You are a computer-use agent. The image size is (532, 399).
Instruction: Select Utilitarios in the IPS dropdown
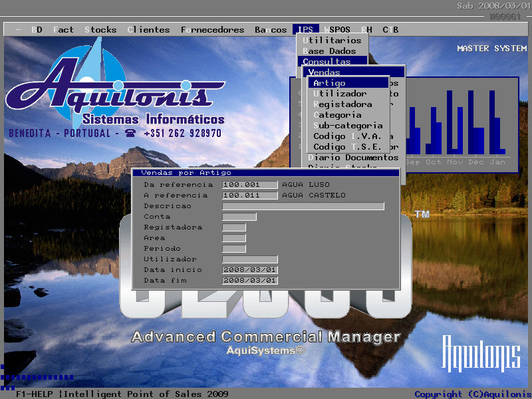tap(332, 41)
